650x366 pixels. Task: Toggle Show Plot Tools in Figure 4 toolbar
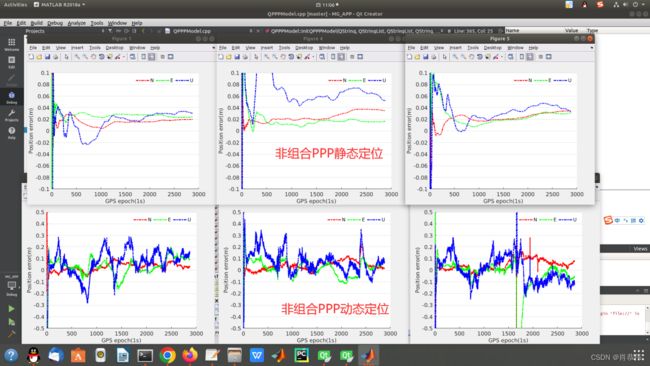click(360, 57)
